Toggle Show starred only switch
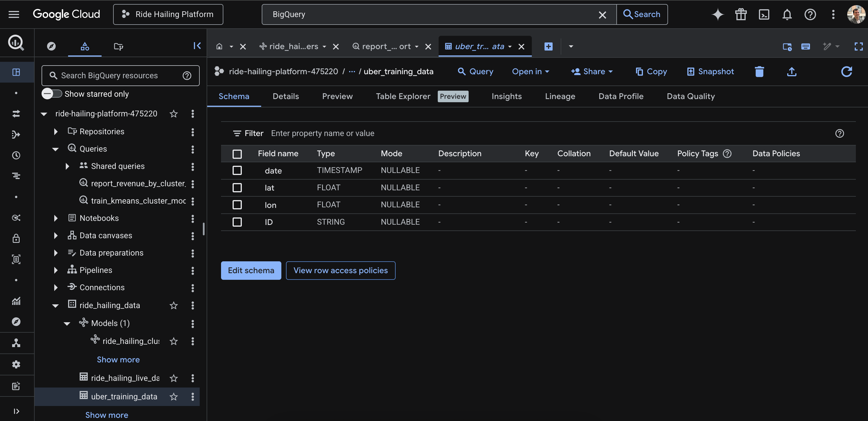This screenshot has width=868, height=421. pyautogui.click(x=52, y=94)
